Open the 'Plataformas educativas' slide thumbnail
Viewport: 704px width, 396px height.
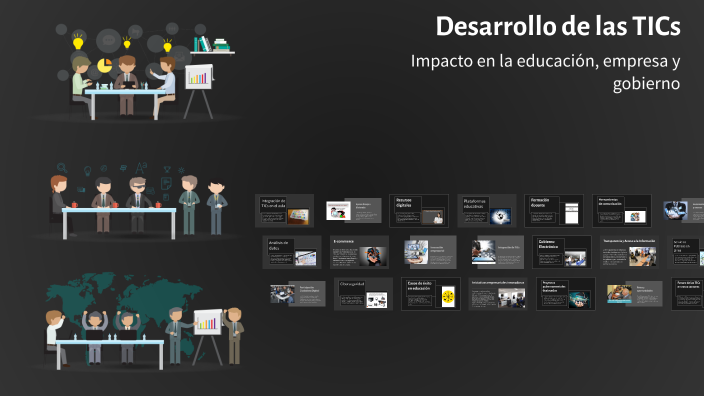487,211
